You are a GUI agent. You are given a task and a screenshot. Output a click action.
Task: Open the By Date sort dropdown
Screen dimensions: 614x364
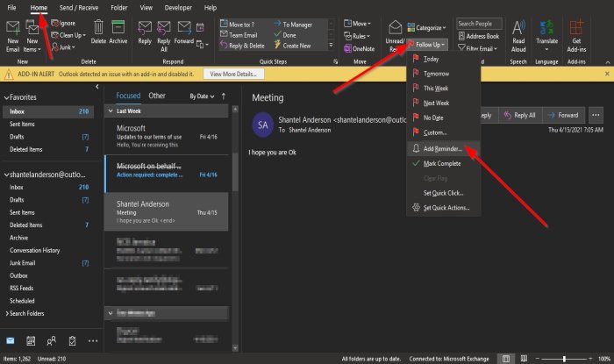(x=202, y=96)
